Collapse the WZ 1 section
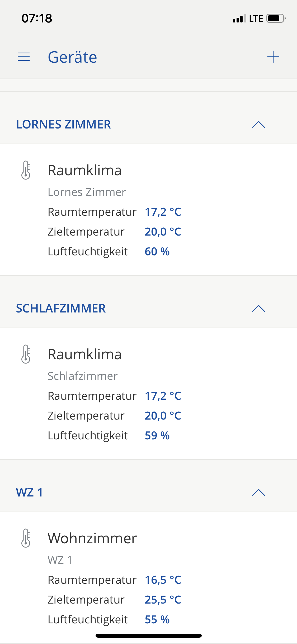 (258, 492)
